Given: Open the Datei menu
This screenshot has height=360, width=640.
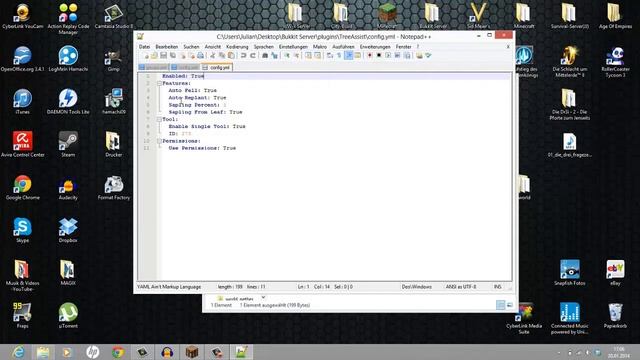Looking at the screenshot, I should (x=144, y=47).
